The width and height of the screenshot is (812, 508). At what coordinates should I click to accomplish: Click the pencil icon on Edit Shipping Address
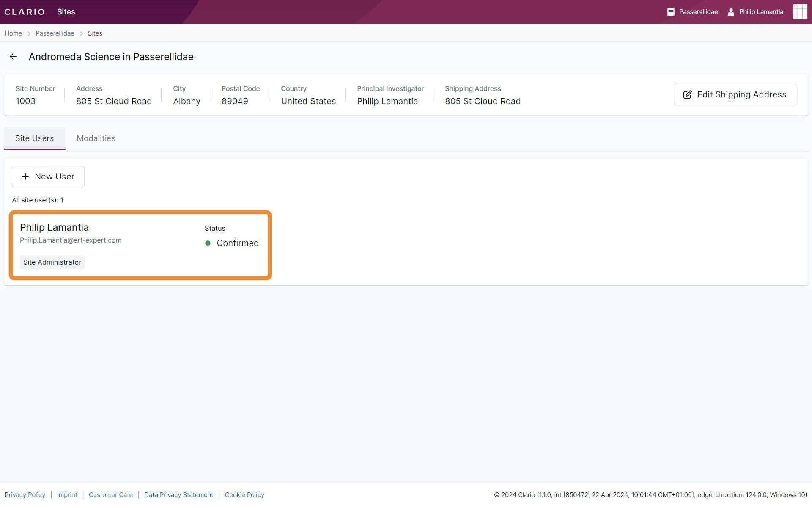tap(688, 94)
